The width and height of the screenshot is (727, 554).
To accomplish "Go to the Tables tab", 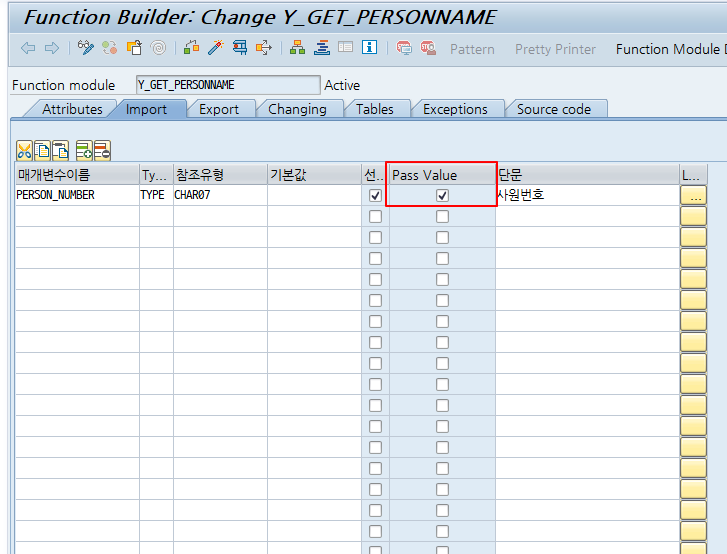I will pos(375,109).
